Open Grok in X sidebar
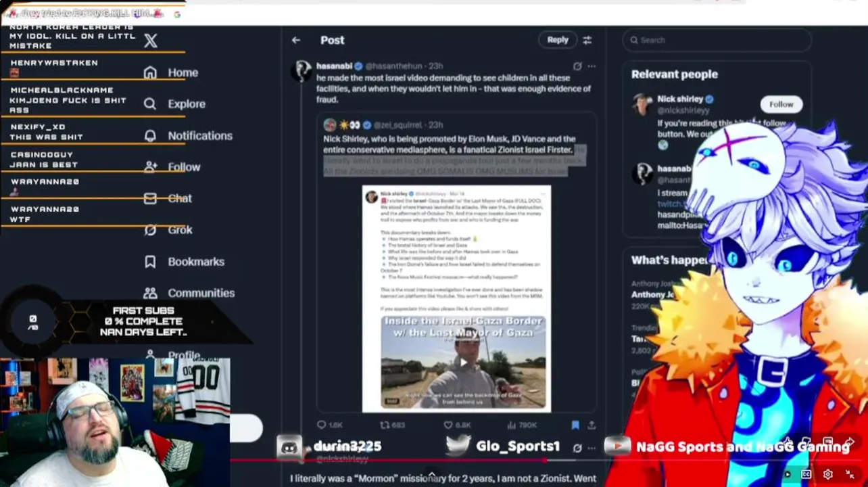The width and height of the screenshot is (868, 487). point(180,230)
